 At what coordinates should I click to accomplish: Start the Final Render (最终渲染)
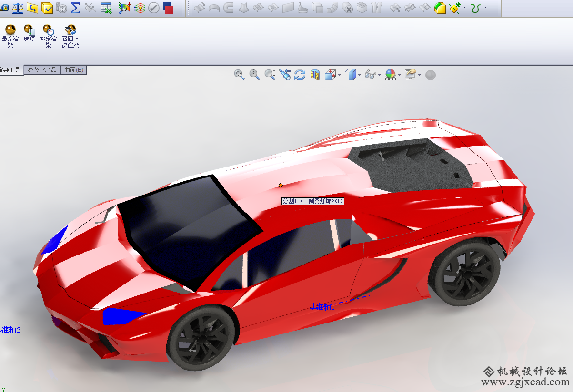point(10,36)
